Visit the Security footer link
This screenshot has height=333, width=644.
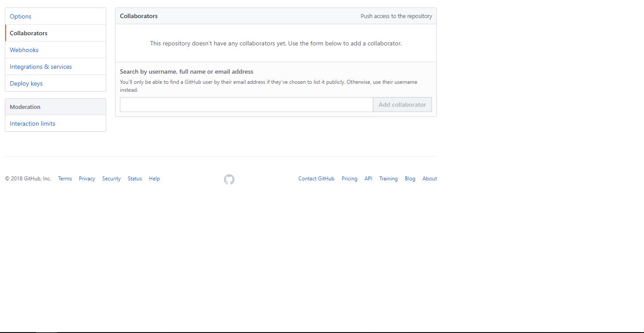tap(112, 179)
